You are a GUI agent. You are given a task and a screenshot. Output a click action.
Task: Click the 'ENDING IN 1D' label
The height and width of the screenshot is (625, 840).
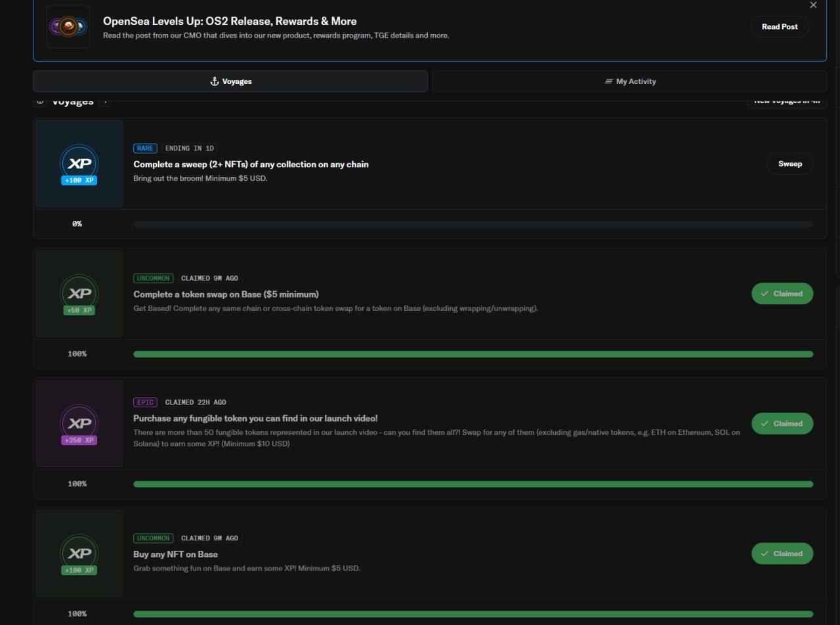[x=190, y=148]
